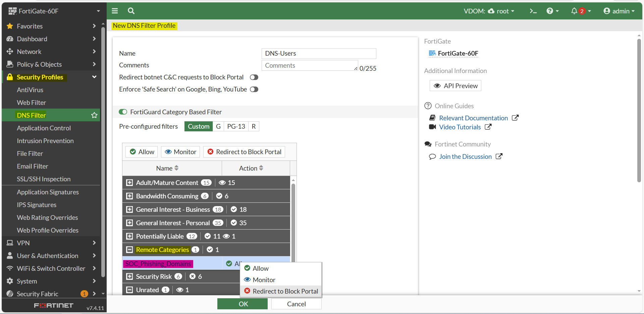Toggle Enforce Safe Search switch
This screenshot has height=314, width=644.
pyautogui.click(x=254, y=89)
